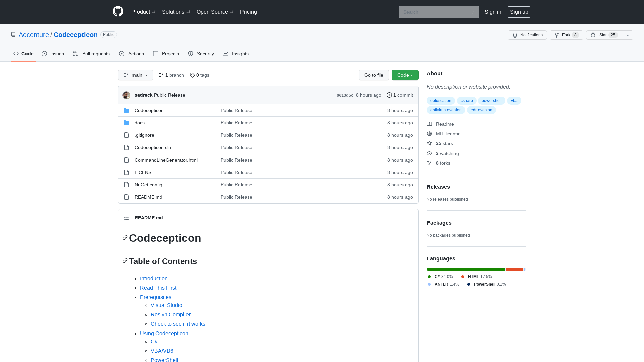Open Security via the shield icon

point(191,54)
